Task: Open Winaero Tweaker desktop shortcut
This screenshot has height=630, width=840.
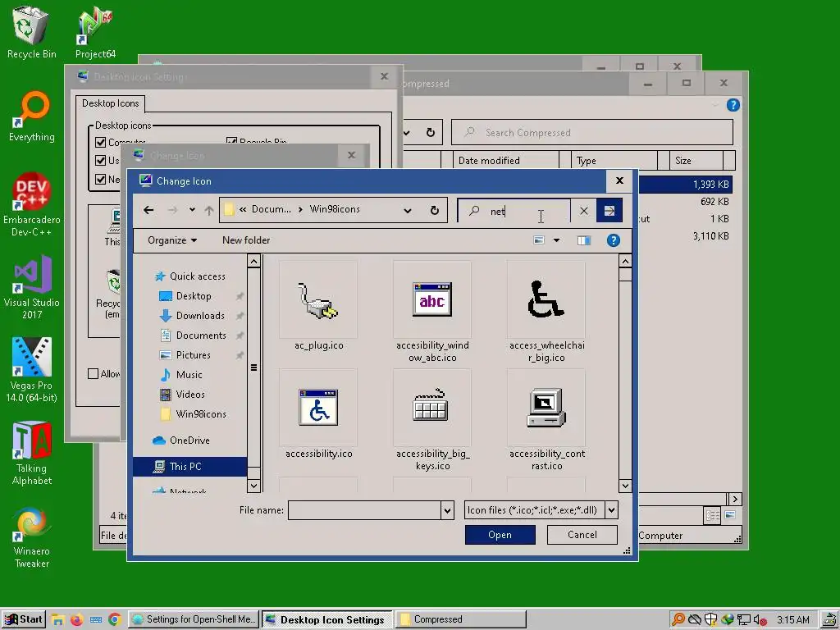Action: (32, 537)
